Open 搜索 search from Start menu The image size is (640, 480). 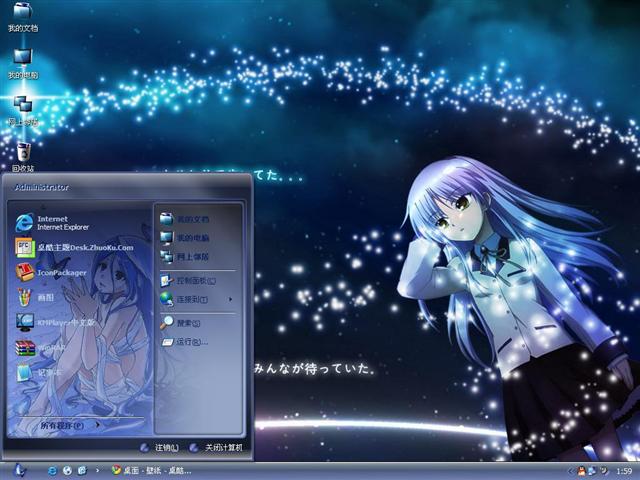[x=180, y=323]
